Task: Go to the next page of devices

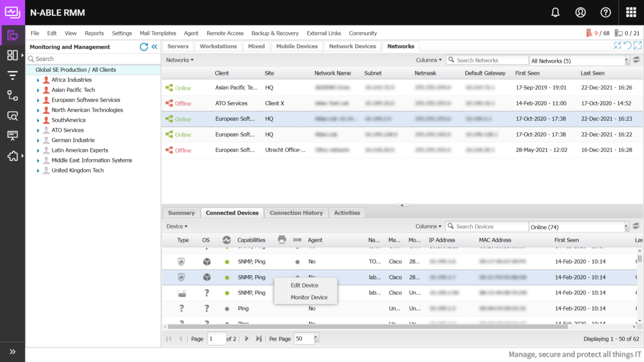Action: 246,338
